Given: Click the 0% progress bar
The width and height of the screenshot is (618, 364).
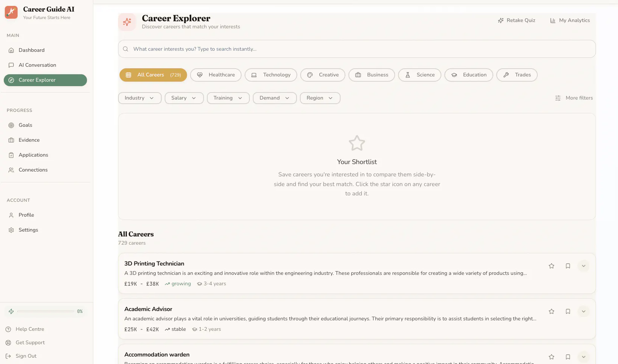Looking at the screenshot, I should pyautogui.click(x=46, y=311).
